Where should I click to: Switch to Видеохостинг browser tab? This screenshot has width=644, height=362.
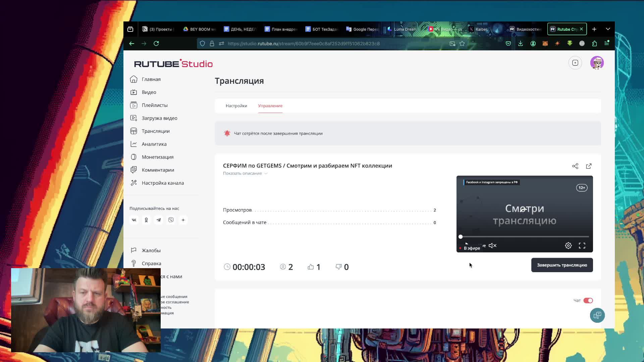[x=526, y=29]
